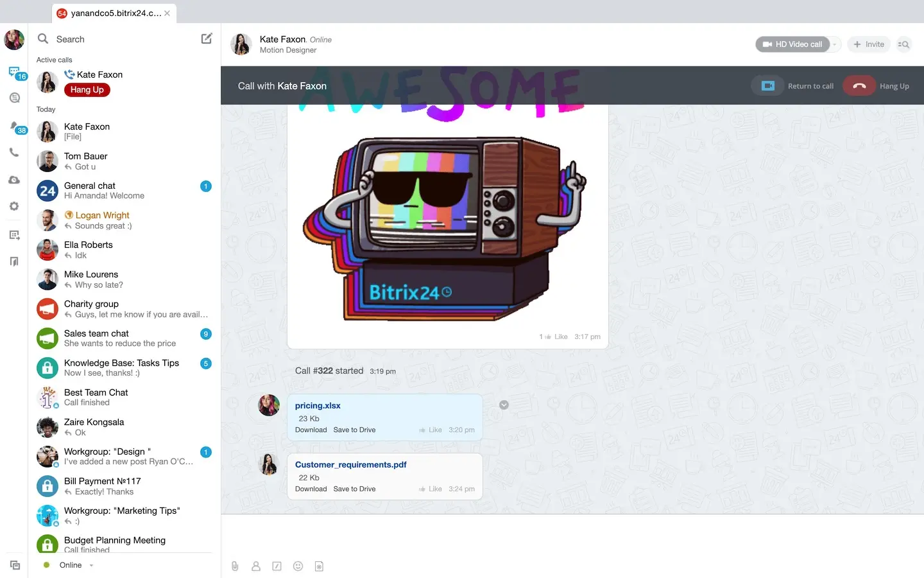Click the attach file paperclip icon
924x578 pixels.
click(235, 566)
